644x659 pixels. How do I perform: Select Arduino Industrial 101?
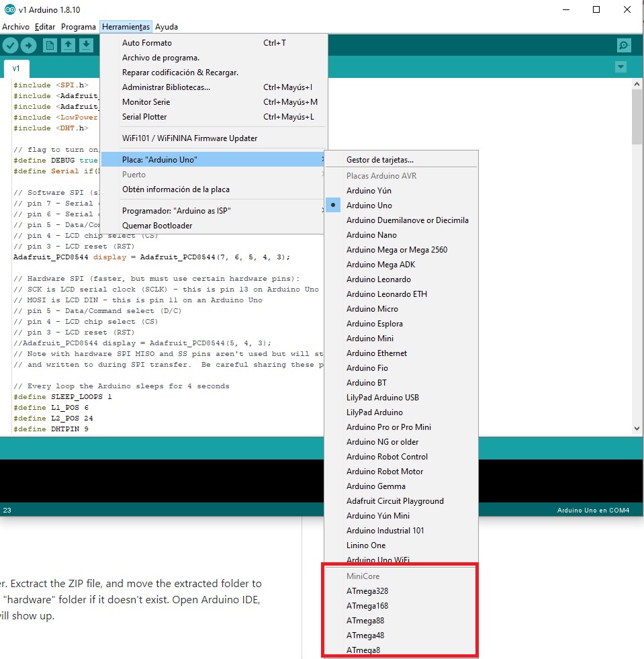click(402, 531)
